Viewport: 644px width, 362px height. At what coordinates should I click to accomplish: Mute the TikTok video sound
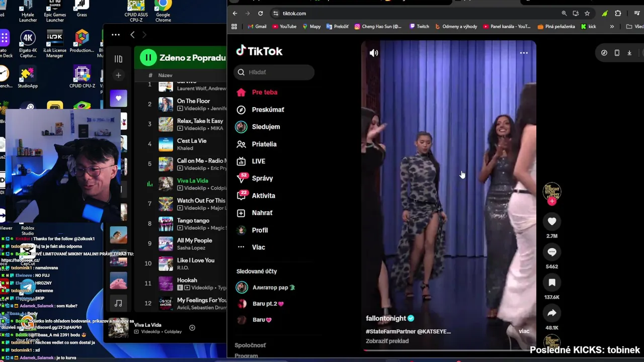click(x=374, y=53)
